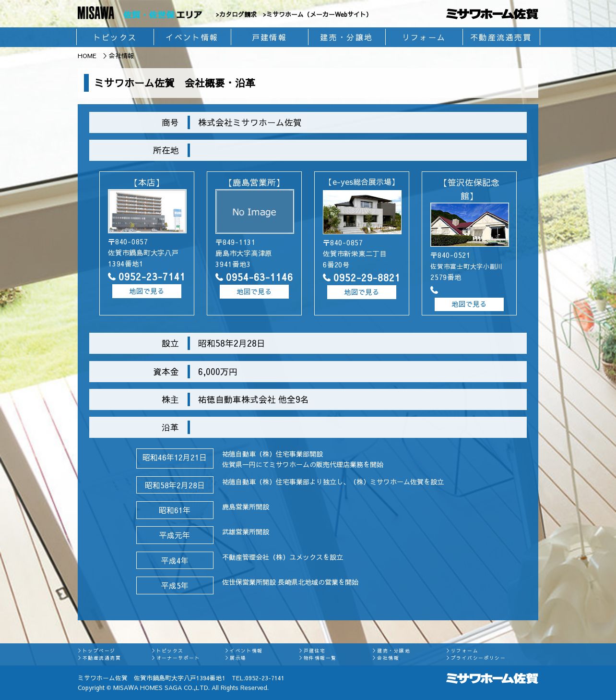This screenshot has width=616, height=700.
Task: Open the 戸建情報 navigation menu
Action: (270, 37)
